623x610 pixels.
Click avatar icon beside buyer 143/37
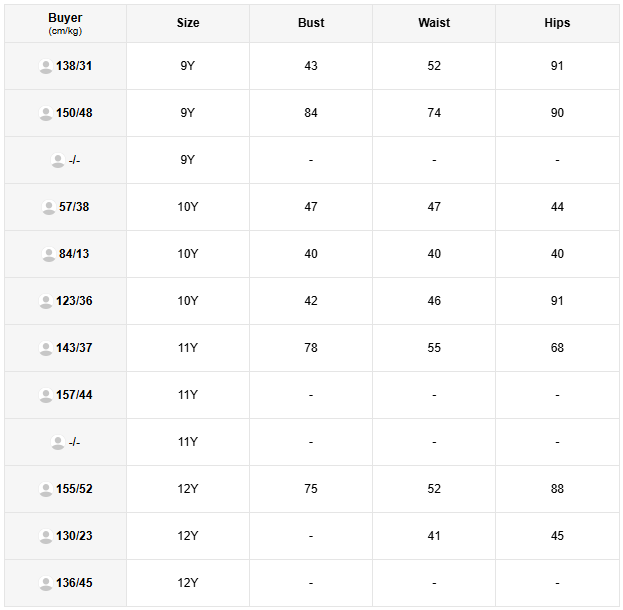click(46, 348)
